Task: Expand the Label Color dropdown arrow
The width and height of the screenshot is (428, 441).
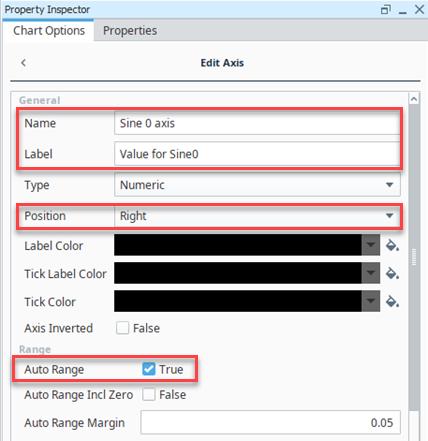Action: 371,245
